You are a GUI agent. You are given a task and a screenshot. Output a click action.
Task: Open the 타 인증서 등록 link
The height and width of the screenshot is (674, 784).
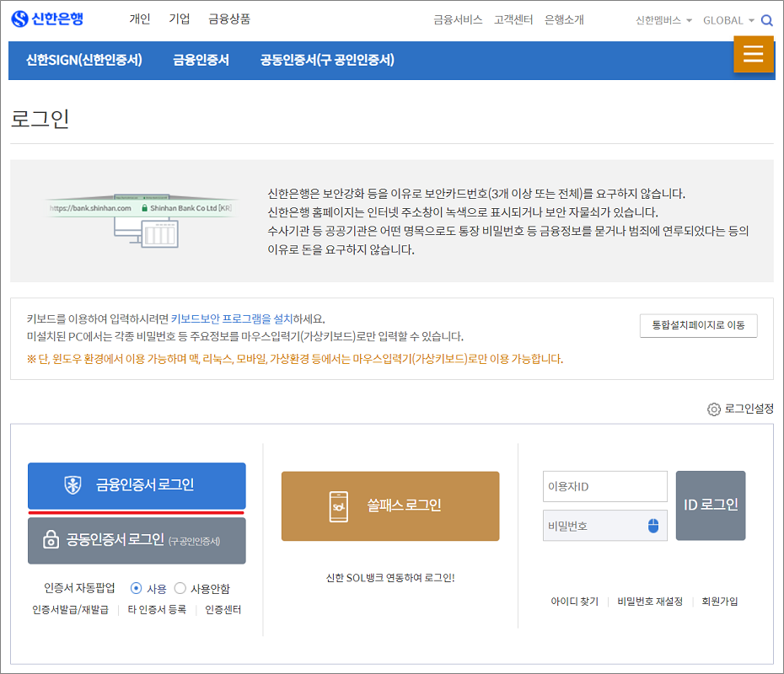click(x=157, y=609)
